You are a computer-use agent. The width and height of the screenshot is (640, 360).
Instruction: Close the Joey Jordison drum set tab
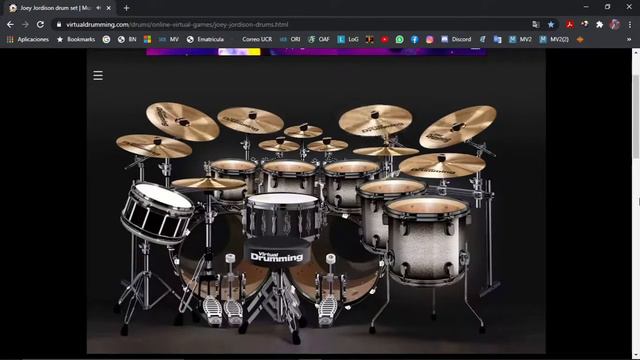(109, 8)
